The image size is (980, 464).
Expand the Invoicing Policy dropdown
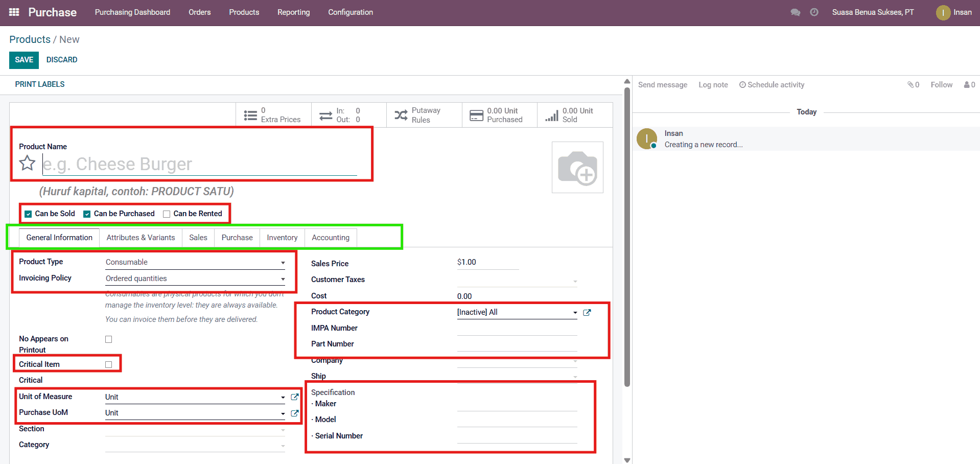[x=195, y=279]
